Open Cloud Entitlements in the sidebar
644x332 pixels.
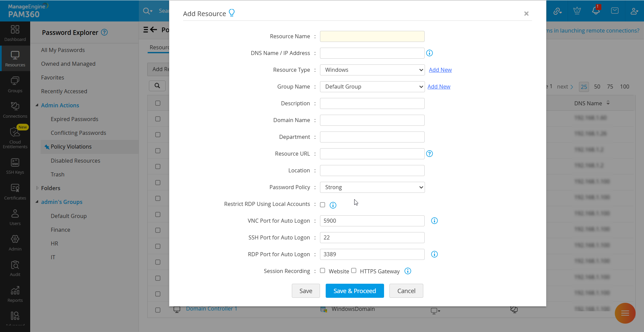coord(15,137)
